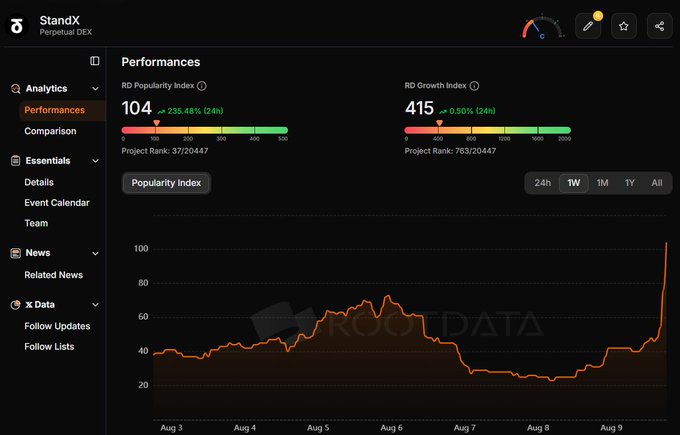Click Project Rank 37/20447 text
The height and width of the screenshot is (435, 680).
165,151
